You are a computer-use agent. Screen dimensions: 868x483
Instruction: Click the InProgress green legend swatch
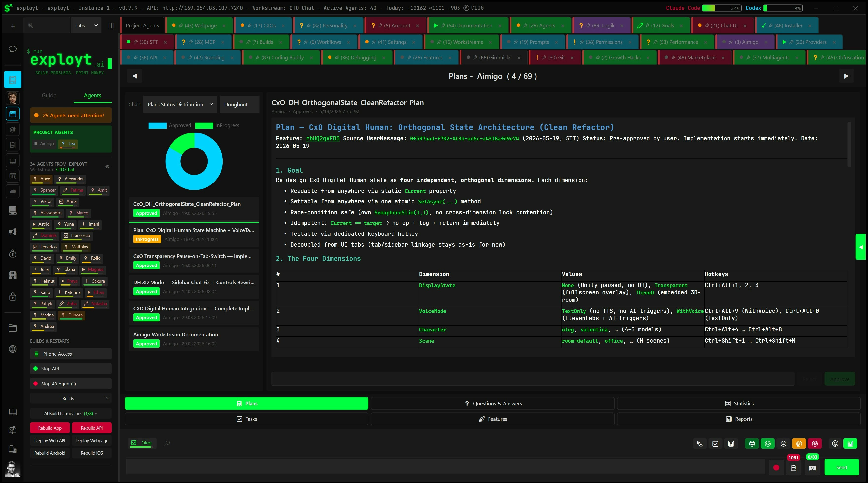click(x=204, y=125)
